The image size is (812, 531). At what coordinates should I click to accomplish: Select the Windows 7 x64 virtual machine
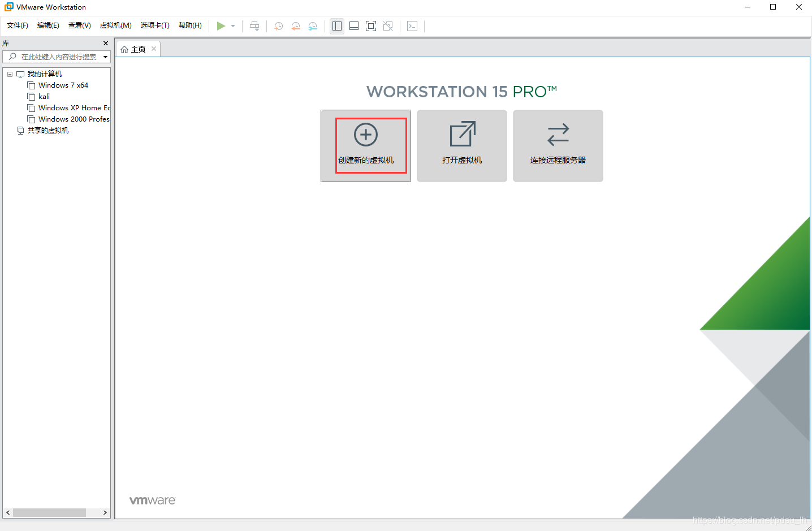click(63, 85)
